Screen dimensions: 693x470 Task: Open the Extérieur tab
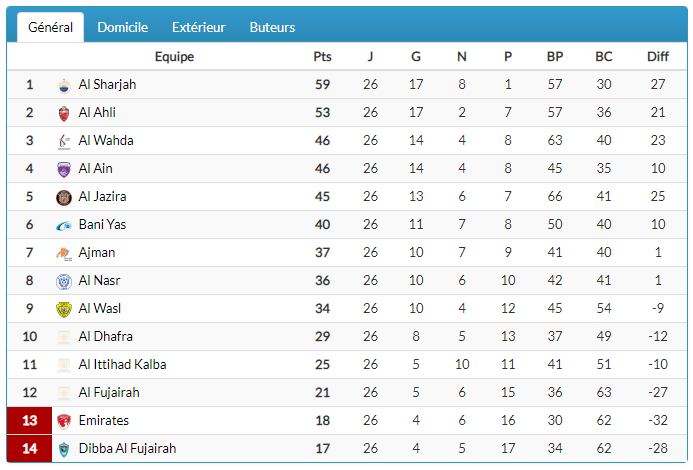click(x=198, y=28)
